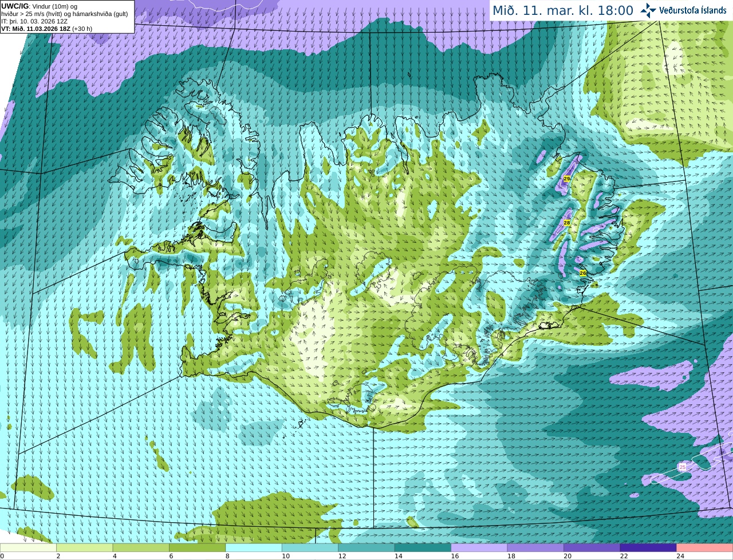Click the legend scale label 0
The image size is (733, 560).
[x=2, y=556]
